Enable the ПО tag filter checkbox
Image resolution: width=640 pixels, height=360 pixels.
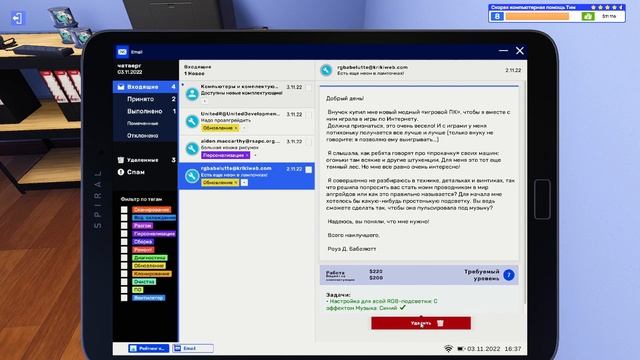[x=124, y=290]
